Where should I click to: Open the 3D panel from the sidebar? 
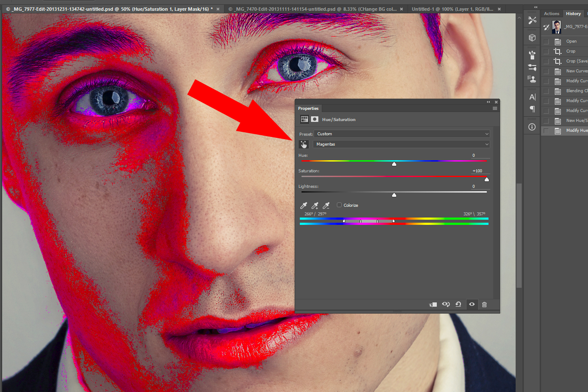click(532, 37)
